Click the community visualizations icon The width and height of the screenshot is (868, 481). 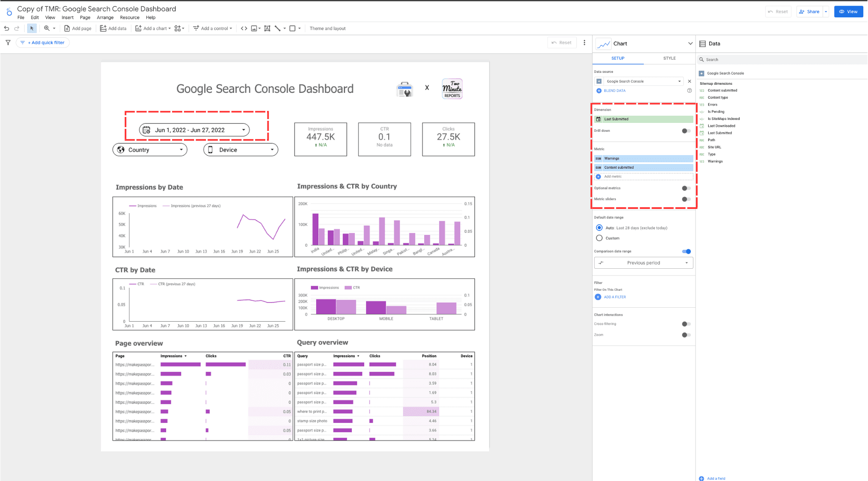pos(178,28)
